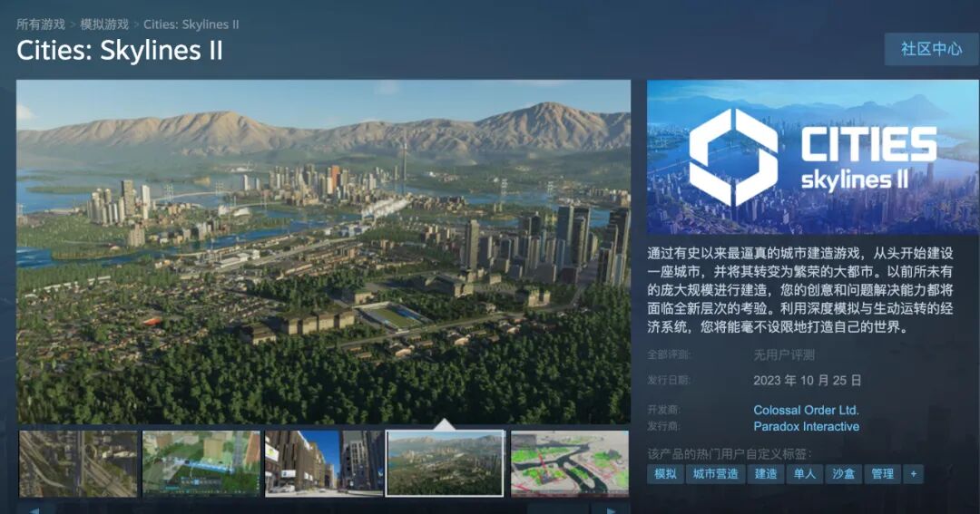
Task: Select the 城市营造 tag
Action: tap(716, 474)
